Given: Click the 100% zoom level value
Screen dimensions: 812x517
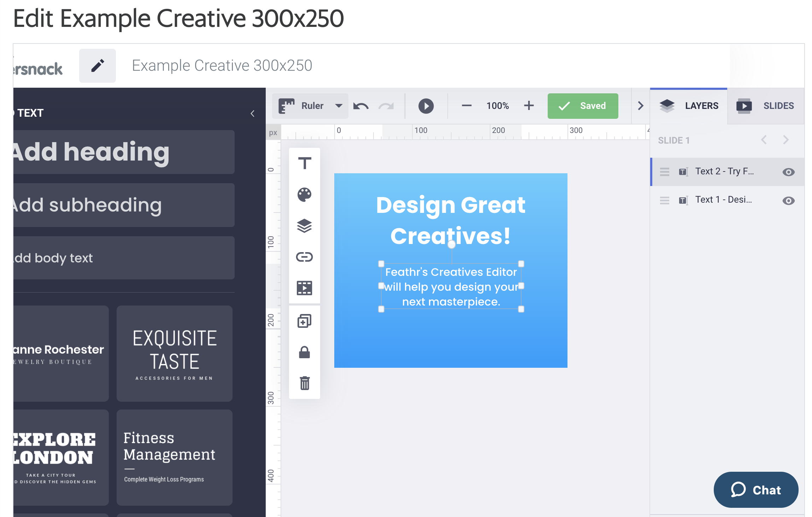Looking at the screenshot, I should (x=498, y=106).
